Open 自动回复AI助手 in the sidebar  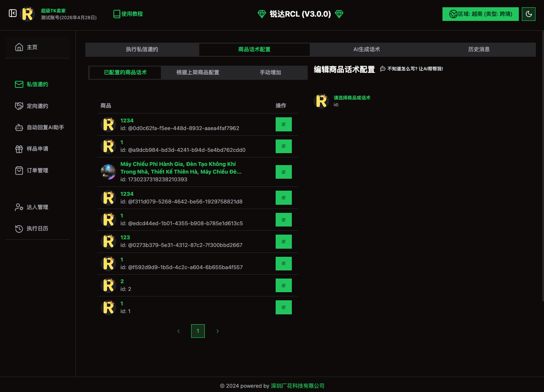point(45,128)
